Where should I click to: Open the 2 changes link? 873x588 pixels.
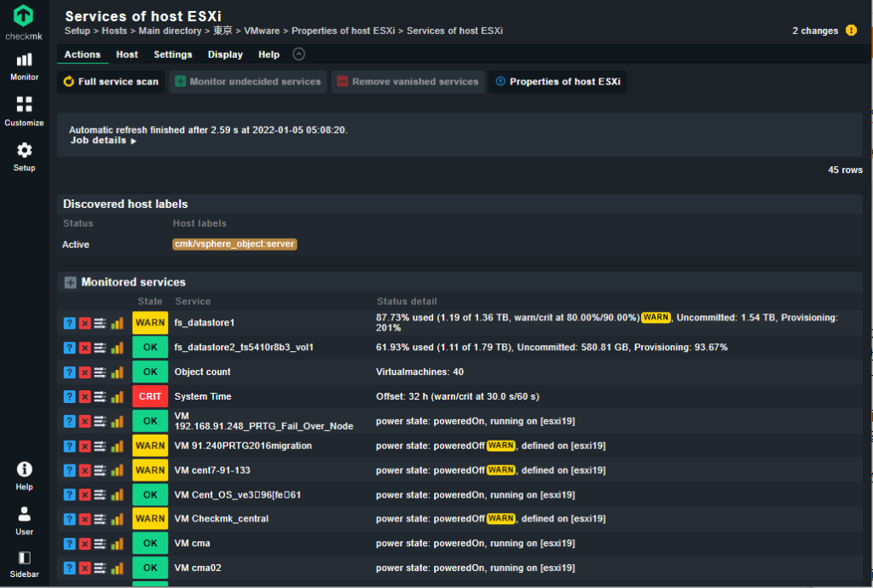point(815,31)
